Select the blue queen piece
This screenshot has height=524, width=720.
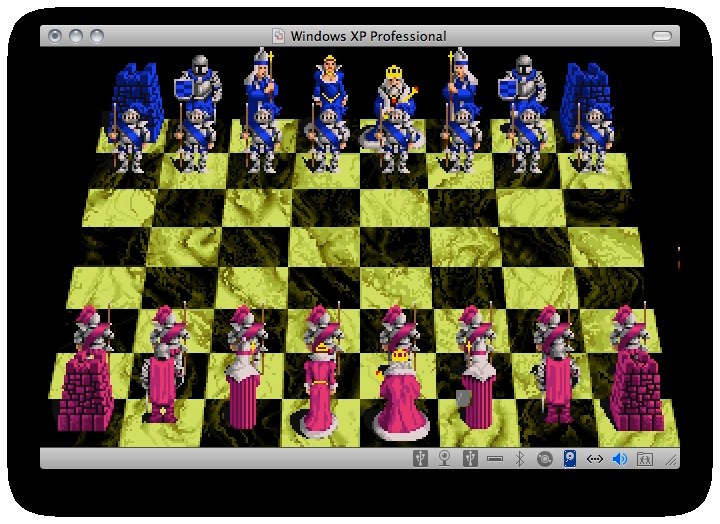329,85
